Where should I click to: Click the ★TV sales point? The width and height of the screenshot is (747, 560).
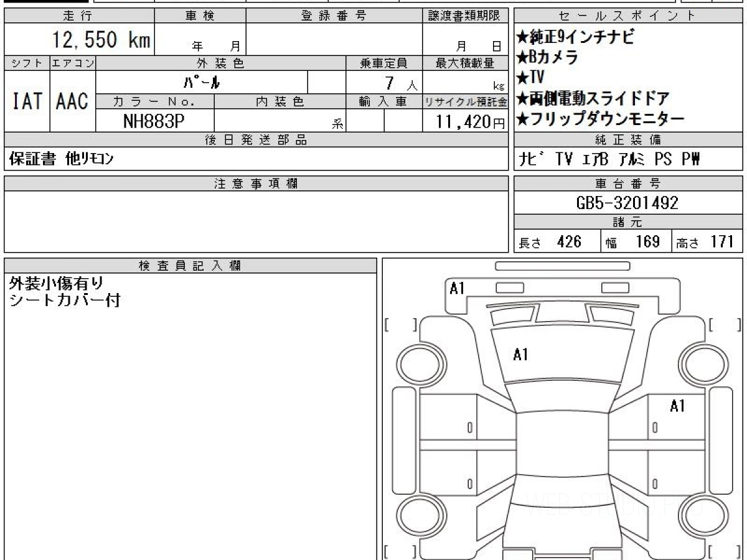point(530,78)
